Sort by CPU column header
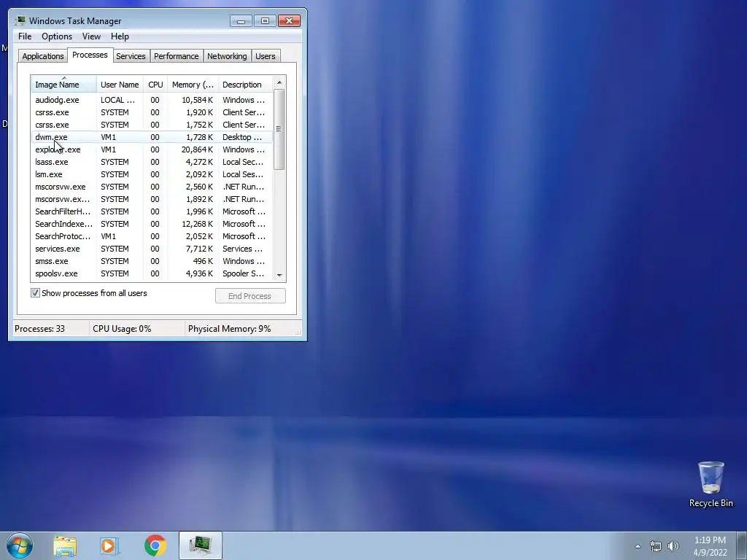The image size is (747, 560). (155, 85)
